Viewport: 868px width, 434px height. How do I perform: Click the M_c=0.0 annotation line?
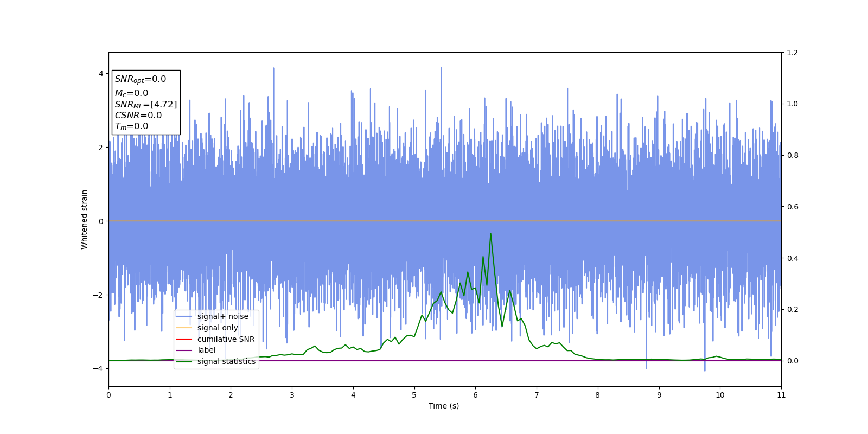click(x=131, y=93)
